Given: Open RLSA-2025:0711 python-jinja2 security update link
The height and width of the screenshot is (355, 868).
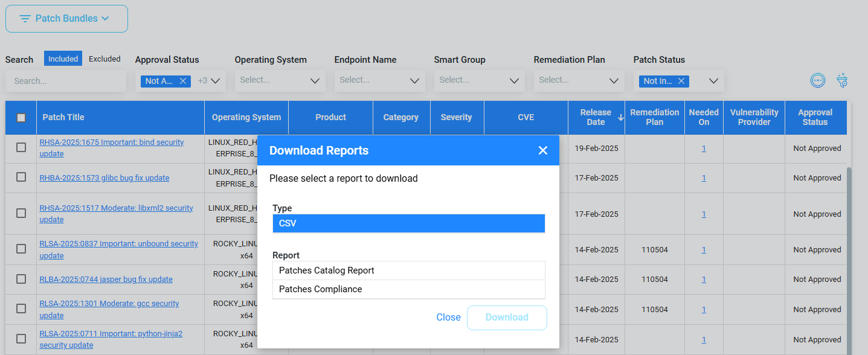Looking at the screenshot, I should coord(111,339).
